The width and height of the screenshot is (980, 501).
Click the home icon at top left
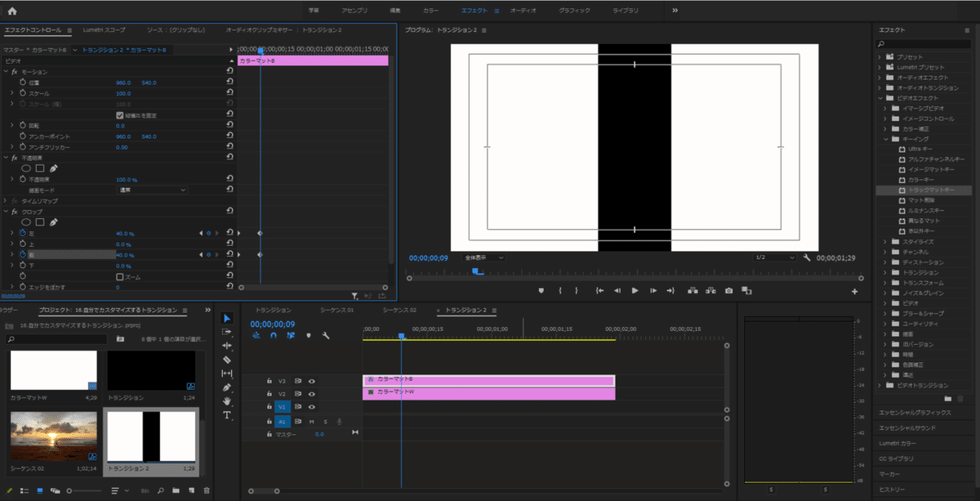[x=11, y=11]
